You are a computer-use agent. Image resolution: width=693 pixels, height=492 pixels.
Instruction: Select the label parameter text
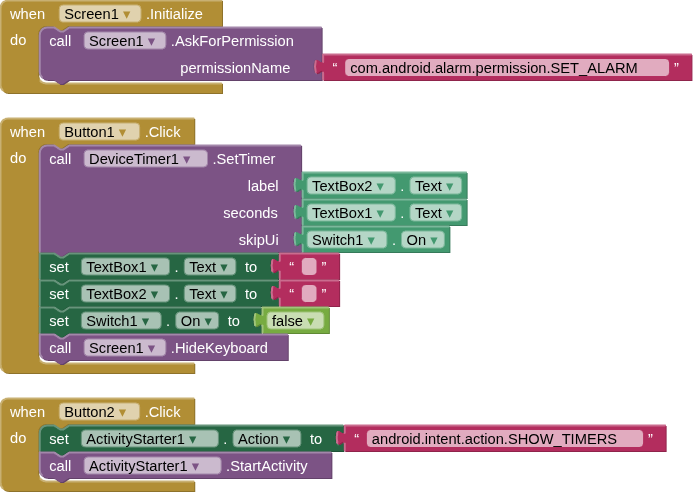tap(263, 186)
